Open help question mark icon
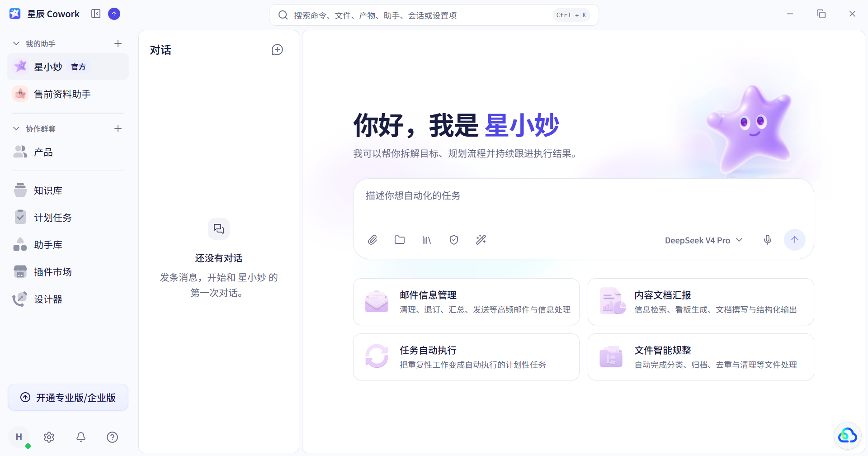The height and width of the screenshot is (456, 868). [x=113, y=437]
